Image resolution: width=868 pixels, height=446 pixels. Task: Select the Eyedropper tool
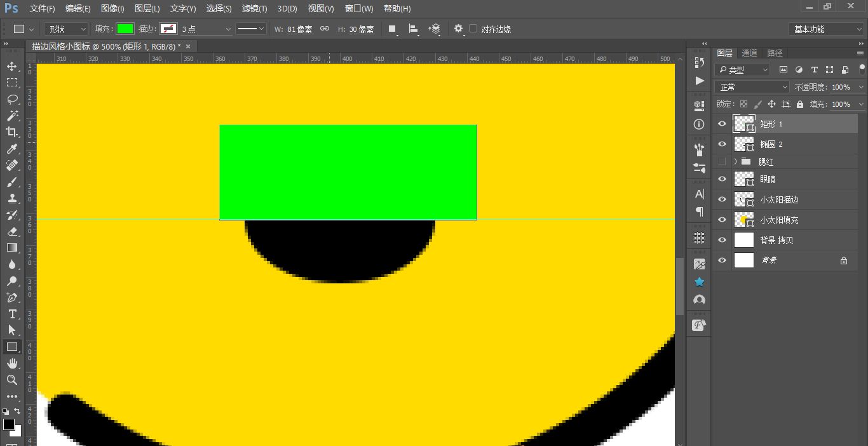point(11,149)
